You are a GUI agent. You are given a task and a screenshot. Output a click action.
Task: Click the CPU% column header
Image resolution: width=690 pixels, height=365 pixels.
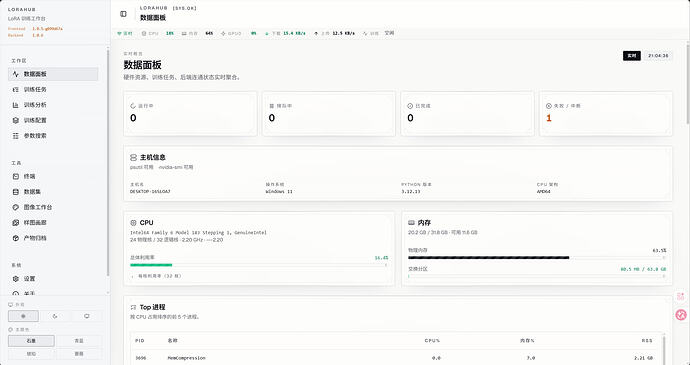[x=432, y=341]
